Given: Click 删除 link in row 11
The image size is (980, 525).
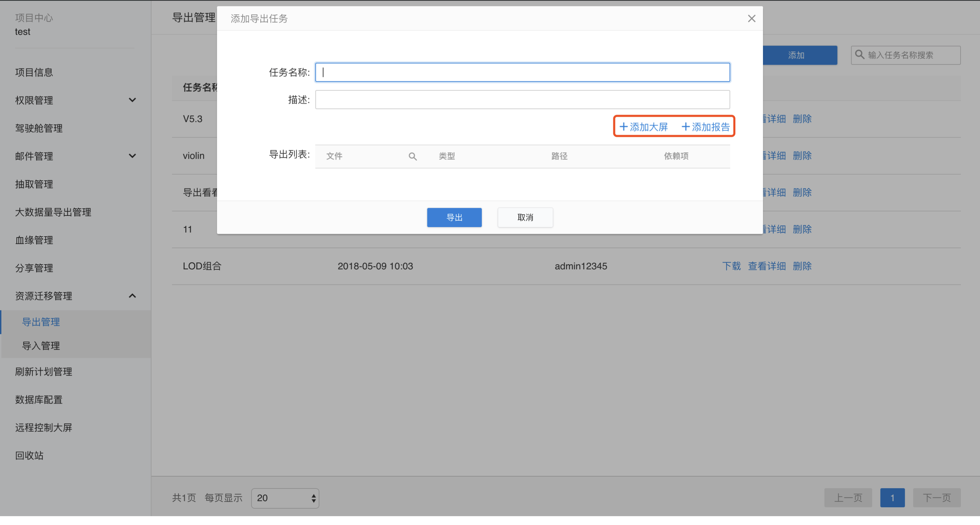Looking at the screenshot, I should click(802, 229).
